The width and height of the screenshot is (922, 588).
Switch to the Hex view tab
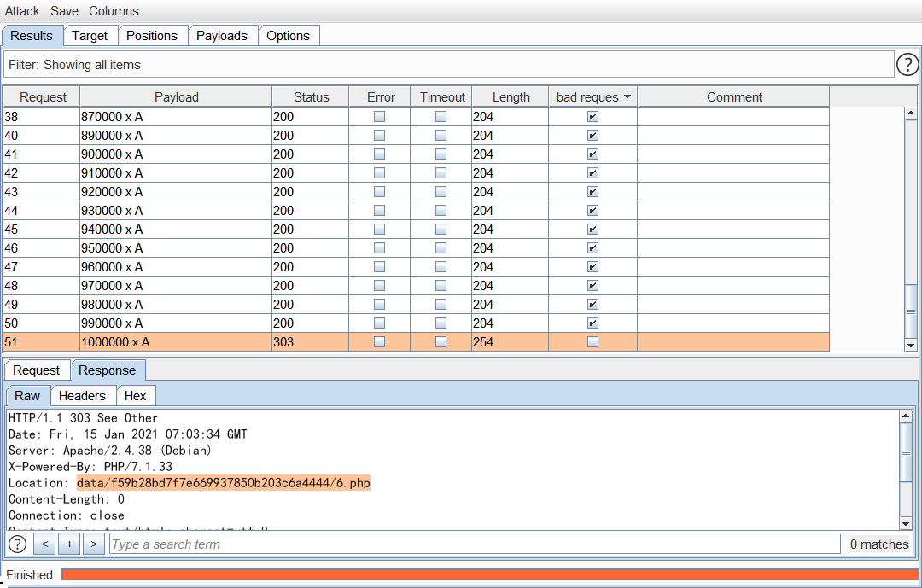point(135,396)
